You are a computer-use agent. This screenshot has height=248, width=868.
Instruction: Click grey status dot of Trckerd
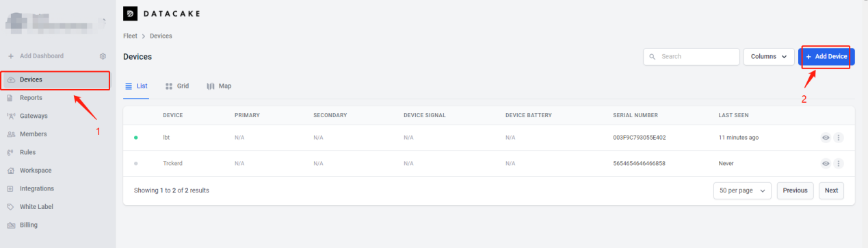pyautogui.click(x=136, y=164)
